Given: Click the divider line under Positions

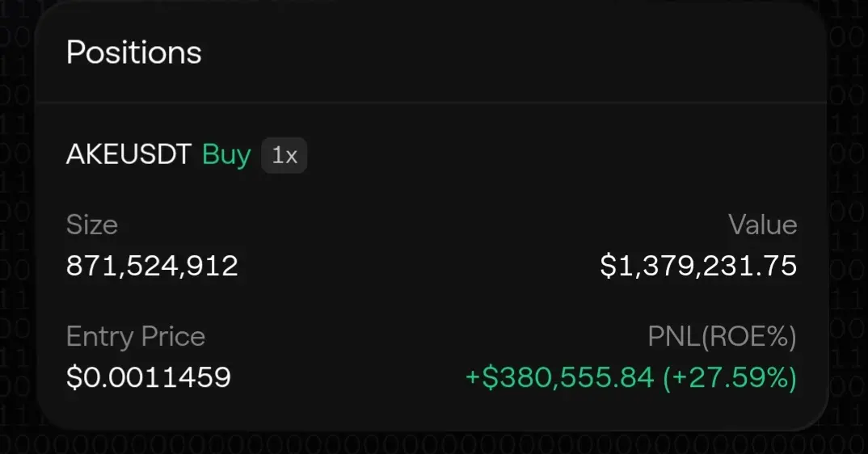Looking at the screenshot, I should pyautogui.click(x=432, y=103).
